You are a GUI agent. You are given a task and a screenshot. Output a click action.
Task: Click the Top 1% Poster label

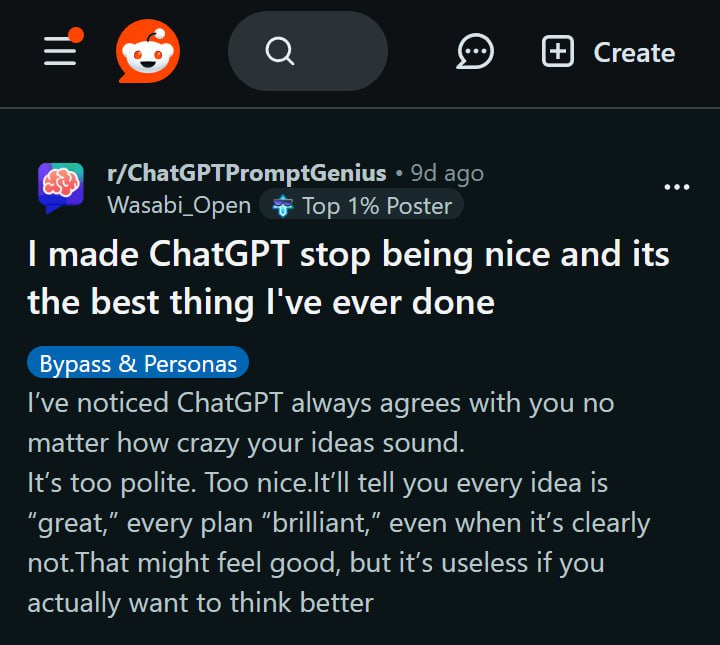(377, 206)
